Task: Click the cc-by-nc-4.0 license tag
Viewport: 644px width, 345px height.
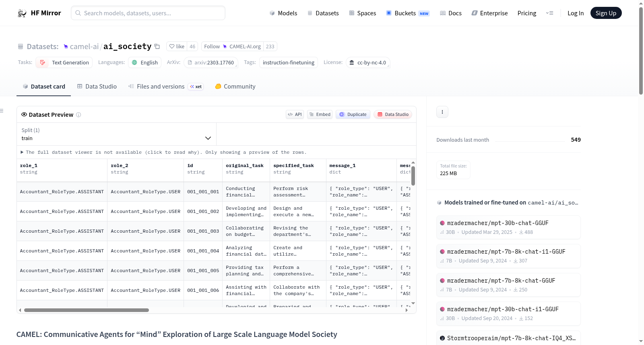Action: [368, 62]
